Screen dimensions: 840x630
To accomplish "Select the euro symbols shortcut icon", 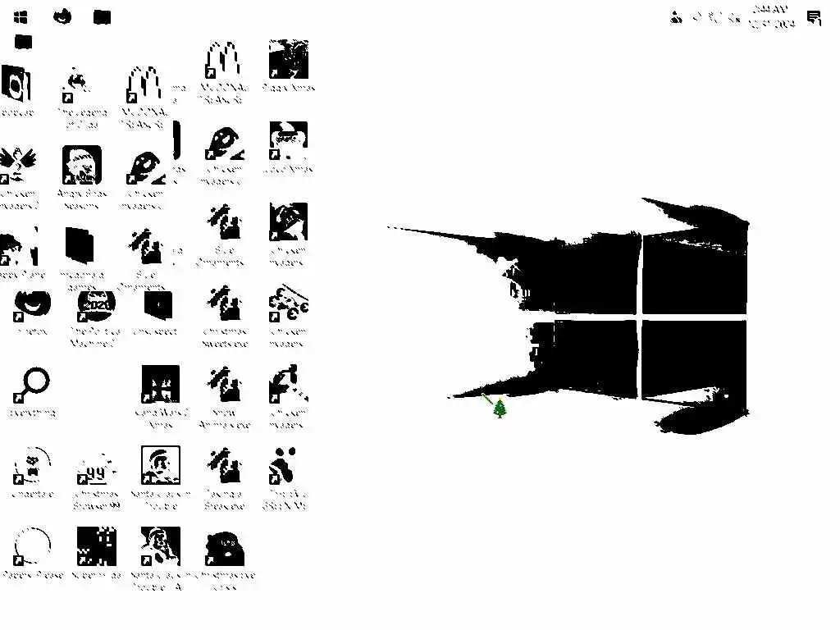I will click(288, 304).
